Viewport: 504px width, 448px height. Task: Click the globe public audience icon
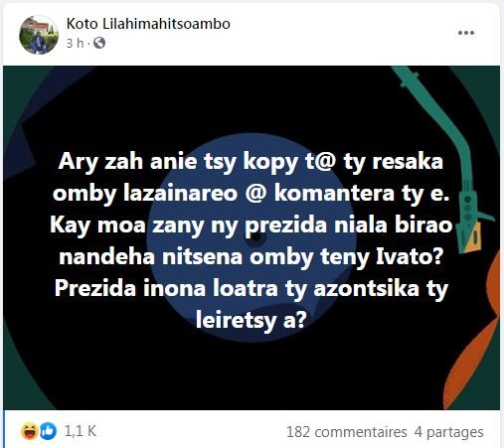99,43
